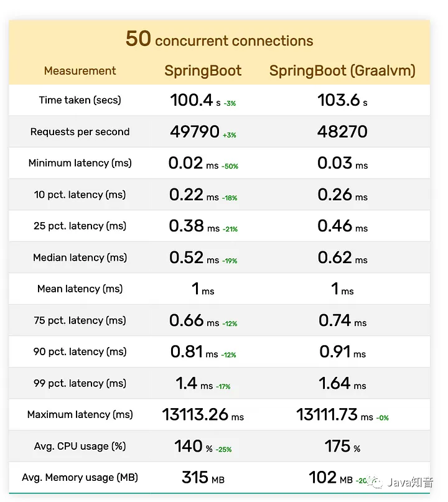Click the 0.26 ms Graalvm value

[x=342, y=195]
